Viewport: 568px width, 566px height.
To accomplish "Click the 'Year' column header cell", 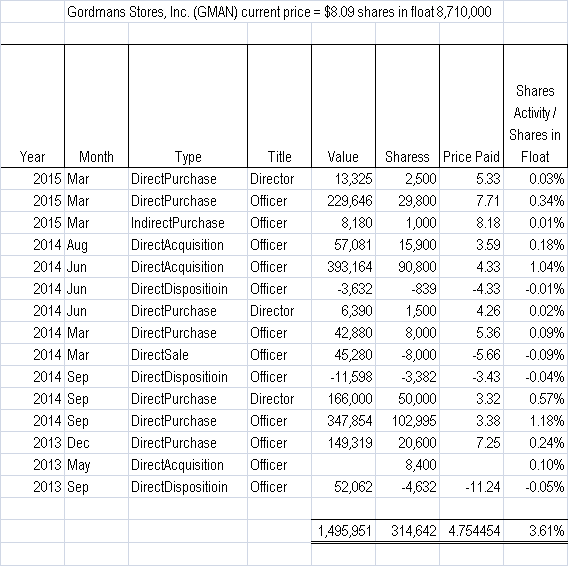I will pos(33,106).
